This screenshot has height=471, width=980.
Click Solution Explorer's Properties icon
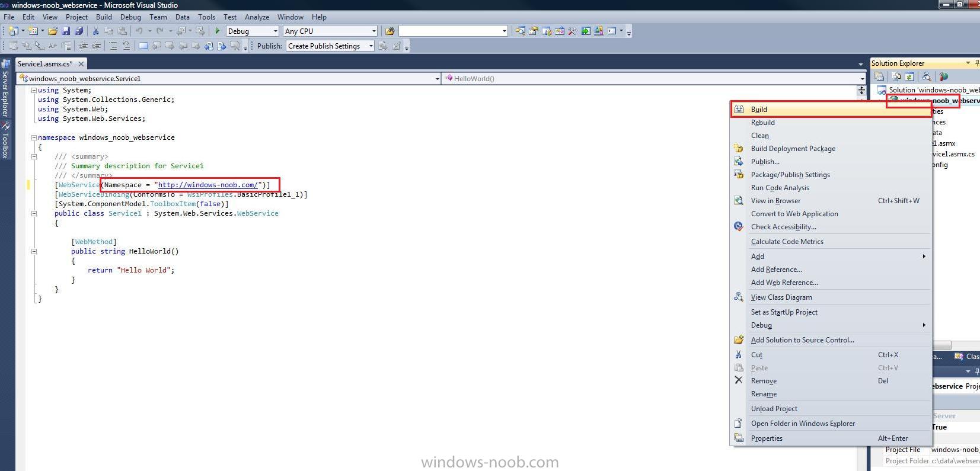pos(880,76)
